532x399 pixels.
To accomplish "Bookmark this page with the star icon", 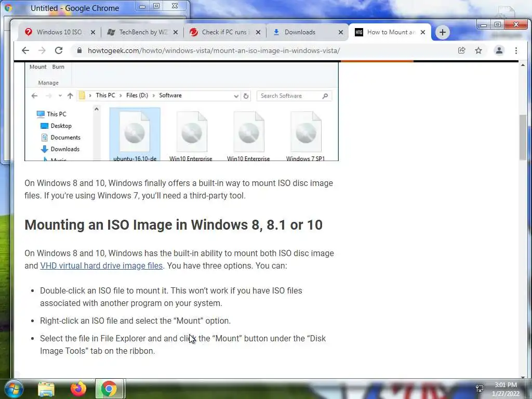I will 478,50.
